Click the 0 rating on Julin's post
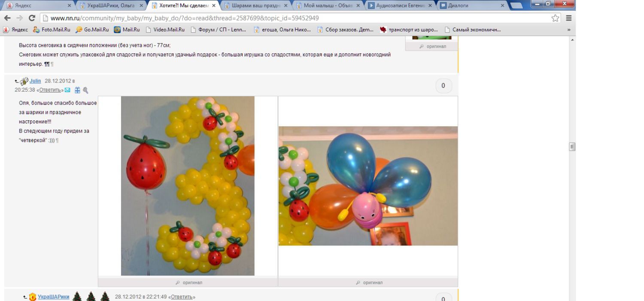 (444, 86)
